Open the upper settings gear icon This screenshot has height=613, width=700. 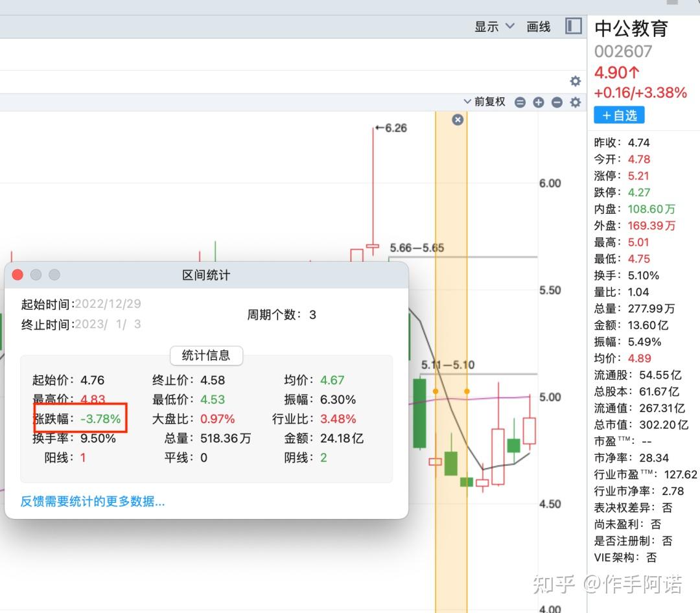tap(576, 81)
